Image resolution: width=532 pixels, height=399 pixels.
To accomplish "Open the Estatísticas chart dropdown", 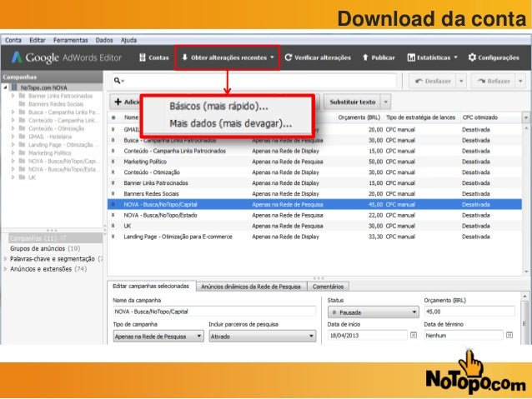I will [433, 57].
